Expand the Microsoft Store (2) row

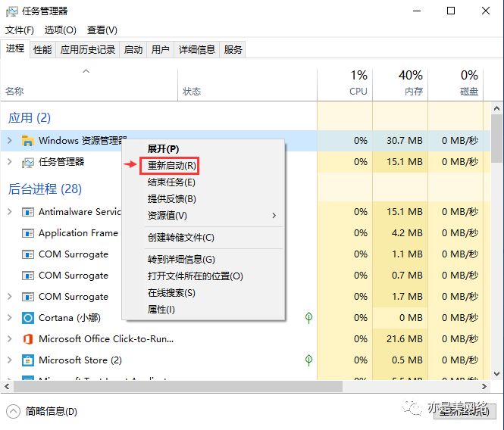pos(10,360)
